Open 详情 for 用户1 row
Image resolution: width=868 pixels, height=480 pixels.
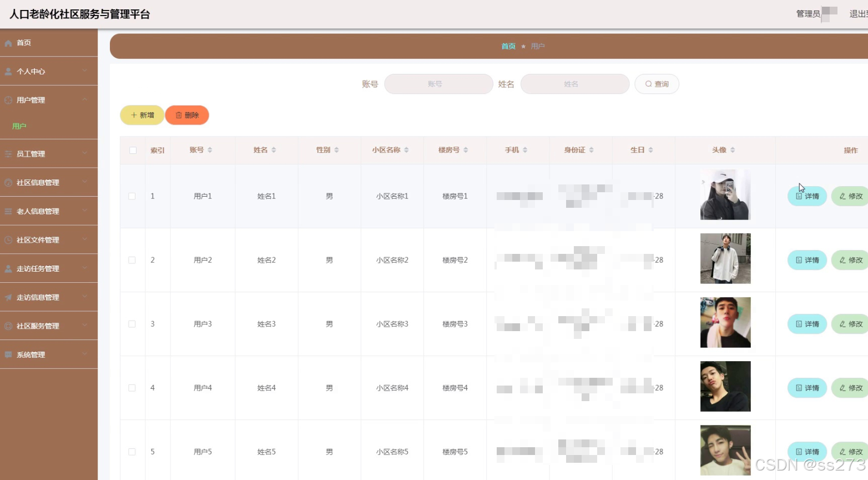pyautogui.click(x=808, y=196)
